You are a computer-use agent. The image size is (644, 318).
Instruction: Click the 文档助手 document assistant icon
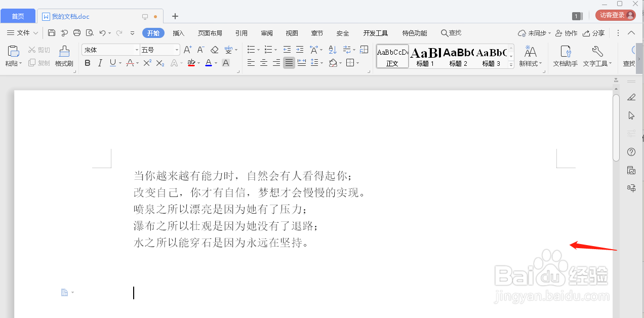tap(565, 56)
